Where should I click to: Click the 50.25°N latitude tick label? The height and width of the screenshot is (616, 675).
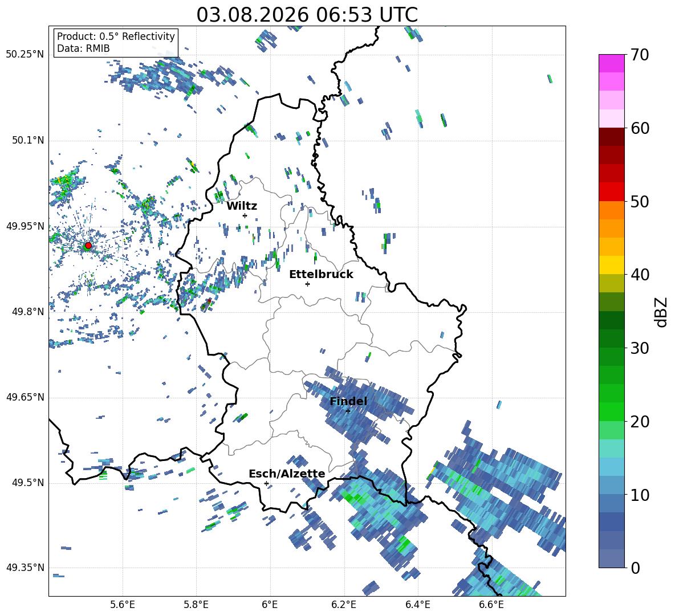[25, 55]
